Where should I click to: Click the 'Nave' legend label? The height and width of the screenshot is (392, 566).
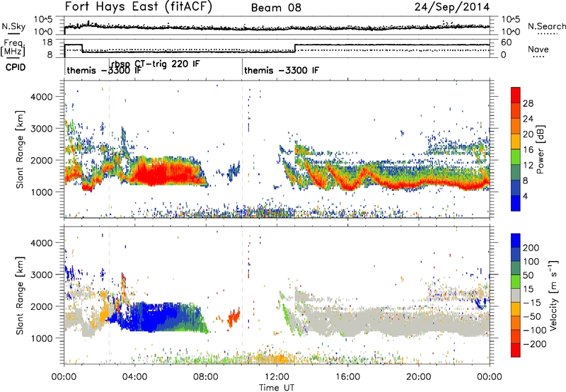click(538, 49)
